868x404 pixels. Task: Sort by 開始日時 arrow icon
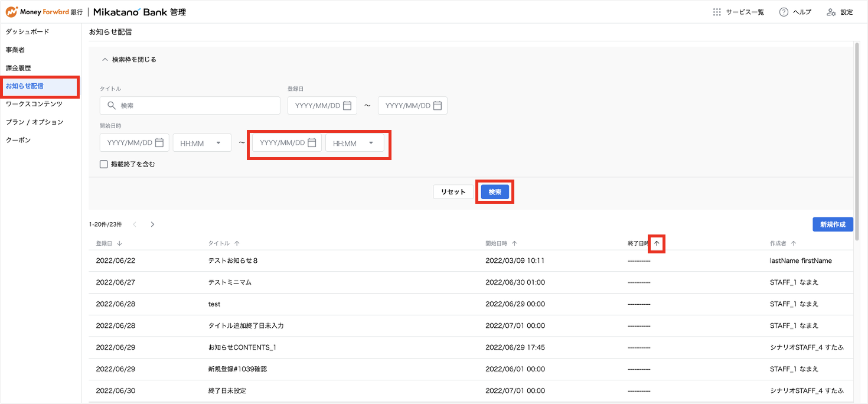click(x=514, y=243)
